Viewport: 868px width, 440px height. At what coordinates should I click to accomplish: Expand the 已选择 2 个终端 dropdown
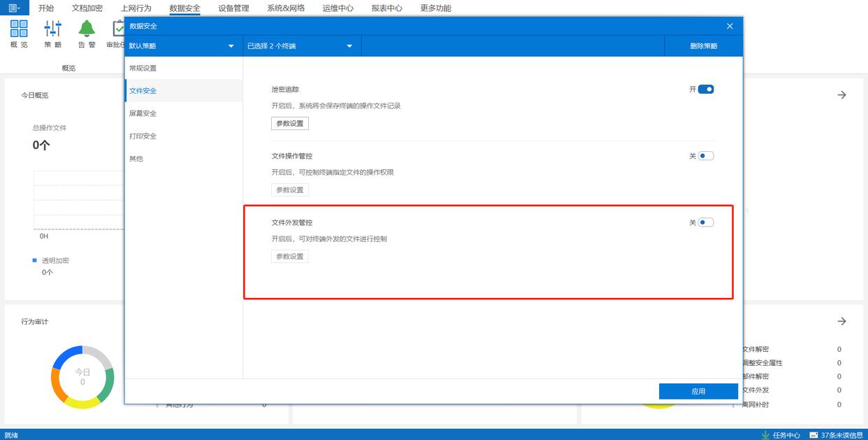302,46
